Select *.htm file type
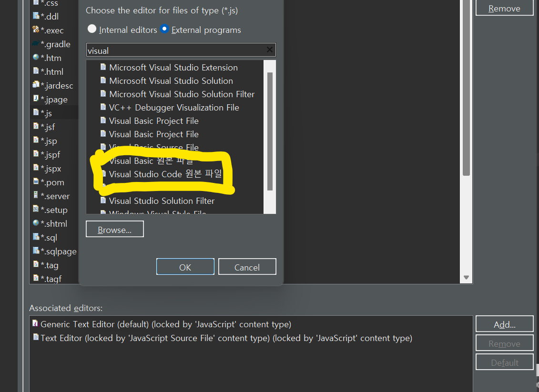Screen dimensions: 539x392 51,58
